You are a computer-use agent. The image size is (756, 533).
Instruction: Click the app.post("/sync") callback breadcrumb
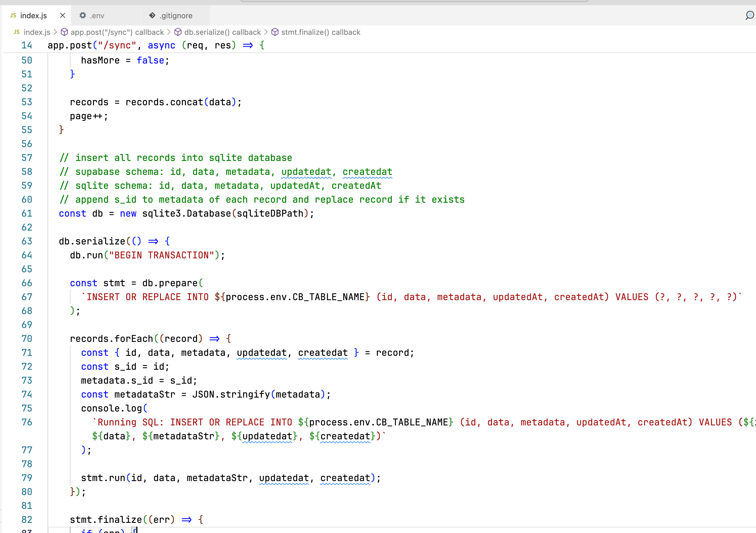117,32
